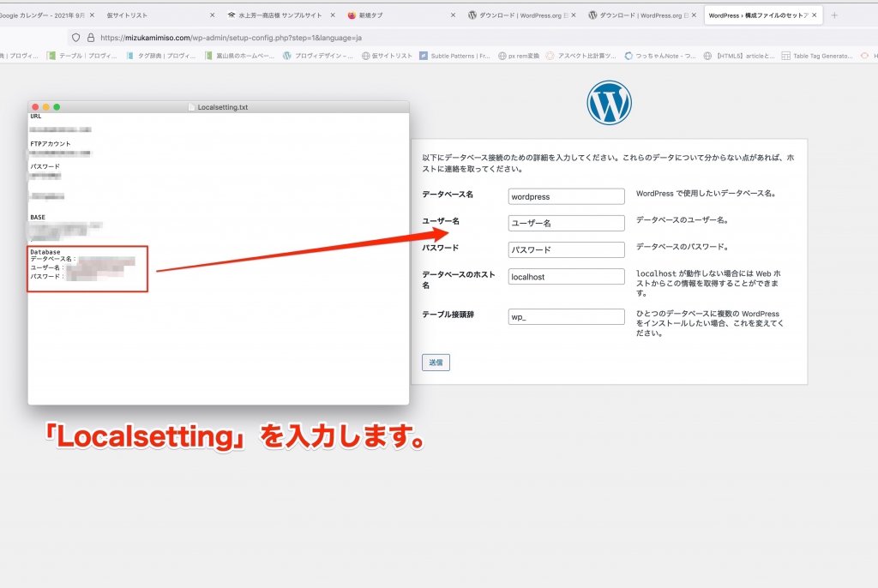The height and width of the screenshot is (588, 878).
Task: Switch to the 水上芳一商店様 サンプルサイト tab
Action: coord(279,15)
